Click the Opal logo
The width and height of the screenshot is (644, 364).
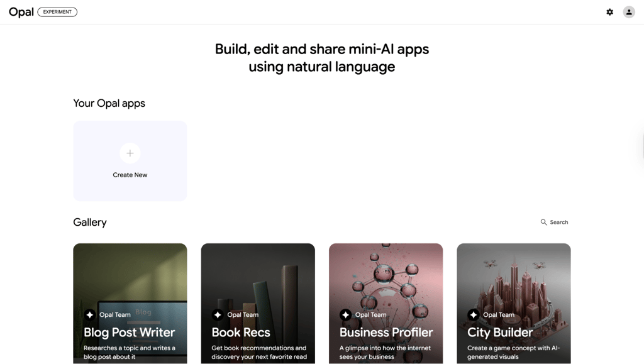21,13
